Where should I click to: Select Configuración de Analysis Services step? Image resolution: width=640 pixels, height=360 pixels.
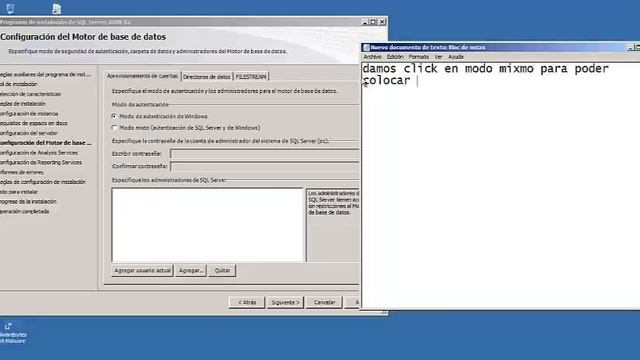pyautogui.click(x=39, y=153)
